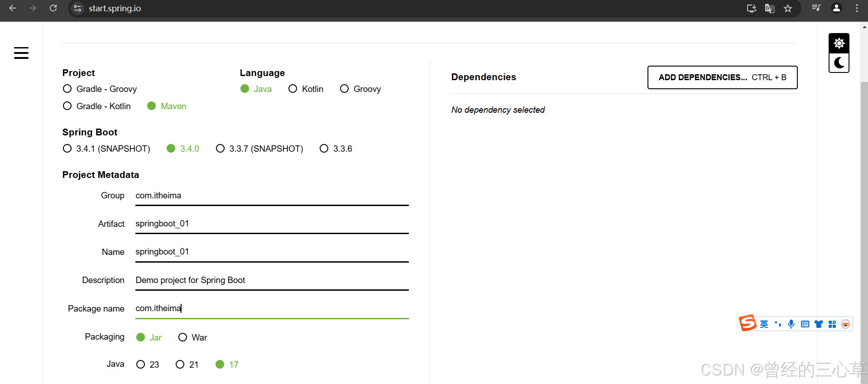Select Kotlin language
868x384 pixels.
tap(306, 89)
